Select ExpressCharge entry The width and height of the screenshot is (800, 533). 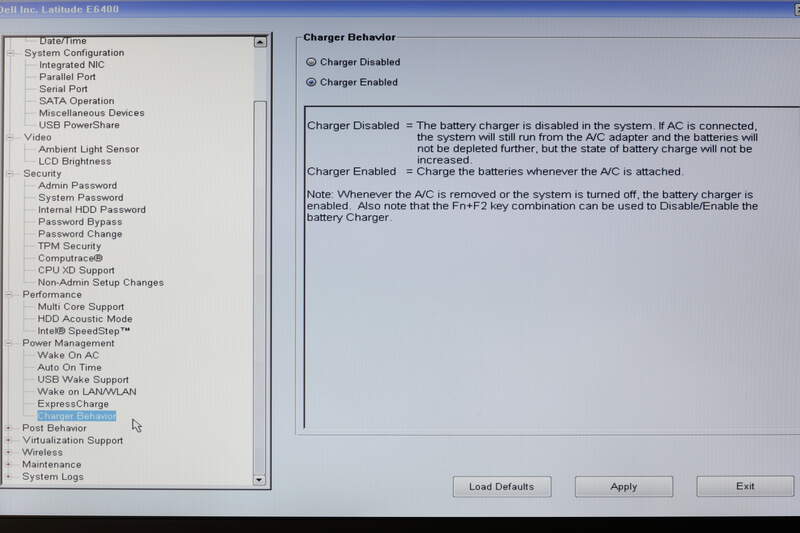[x=73, y=404]
